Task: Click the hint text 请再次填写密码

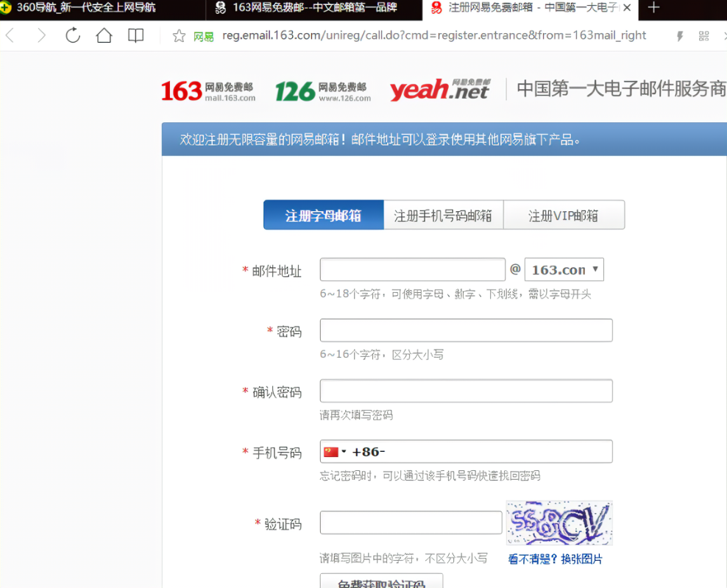Action: [x=356, y=415]
